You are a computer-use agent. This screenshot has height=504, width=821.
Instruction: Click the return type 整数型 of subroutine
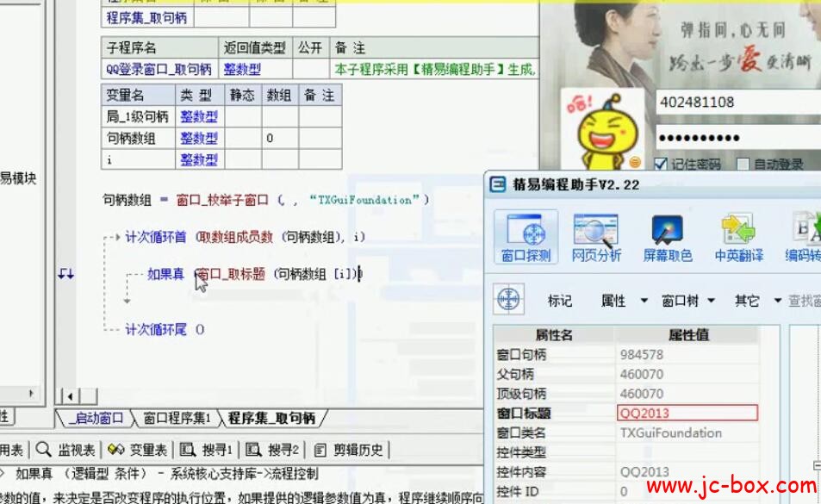tap(242, 69)
